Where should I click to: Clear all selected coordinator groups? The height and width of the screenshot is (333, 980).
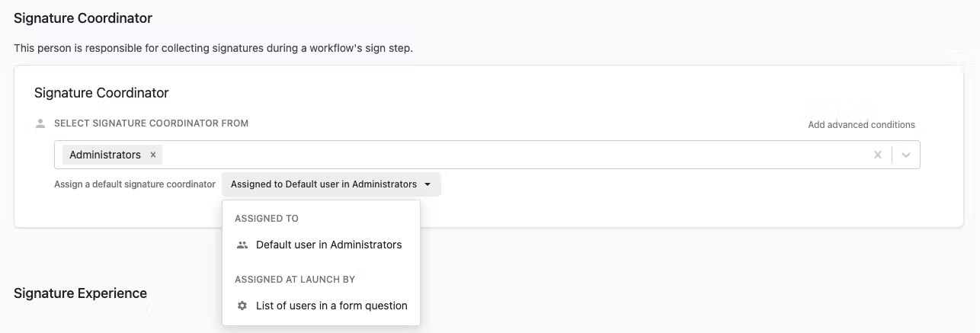(x=878, y=155)
